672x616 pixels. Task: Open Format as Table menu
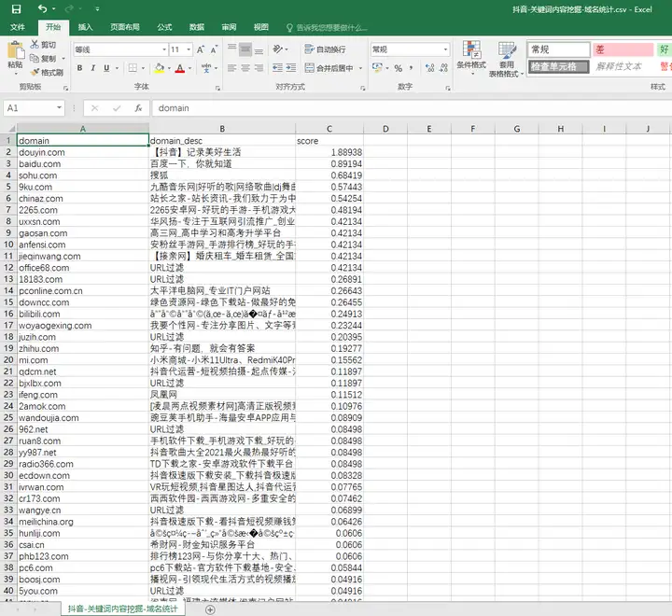coord(507,59)
